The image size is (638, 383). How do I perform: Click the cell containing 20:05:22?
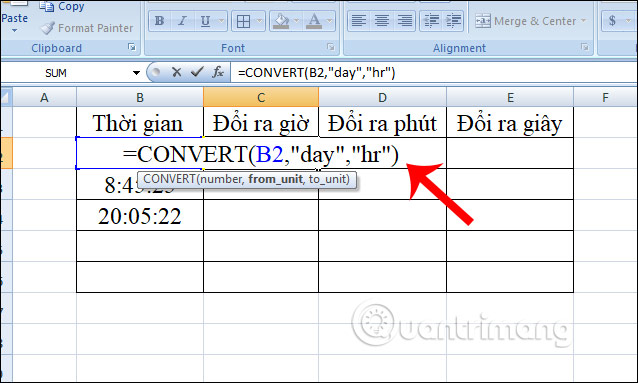(x=140, y=215)
